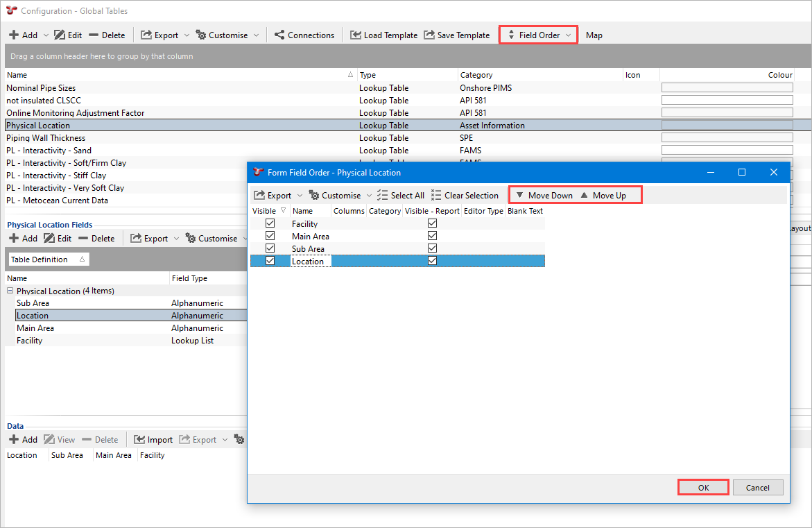
Task: Dismiss the dialog with Cancel
Action: point(758,488)
